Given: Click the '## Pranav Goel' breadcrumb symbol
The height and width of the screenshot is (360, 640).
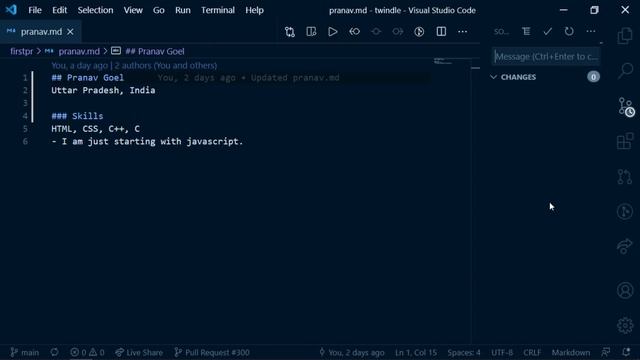Looking at the screenshot, I should coord(155,51).
